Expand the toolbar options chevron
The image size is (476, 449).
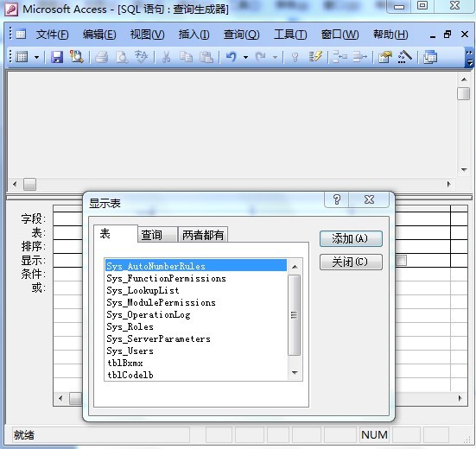(x=469, y=58)
